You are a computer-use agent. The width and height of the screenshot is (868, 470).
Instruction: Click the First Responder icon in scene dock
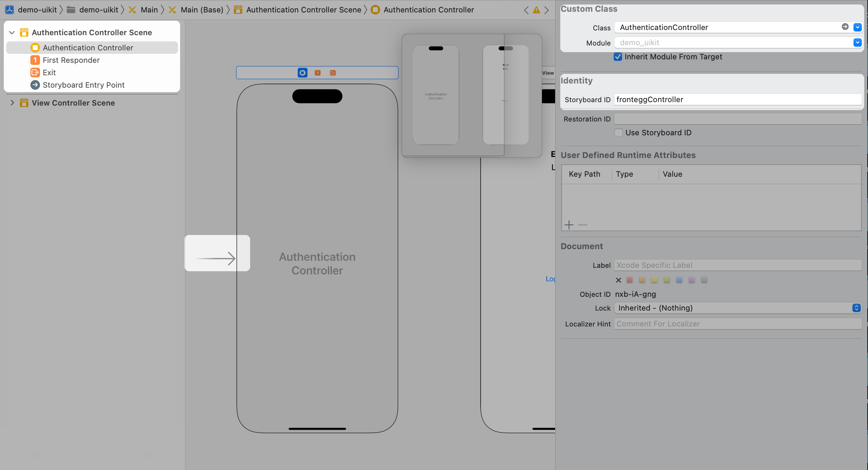(318, 73)
